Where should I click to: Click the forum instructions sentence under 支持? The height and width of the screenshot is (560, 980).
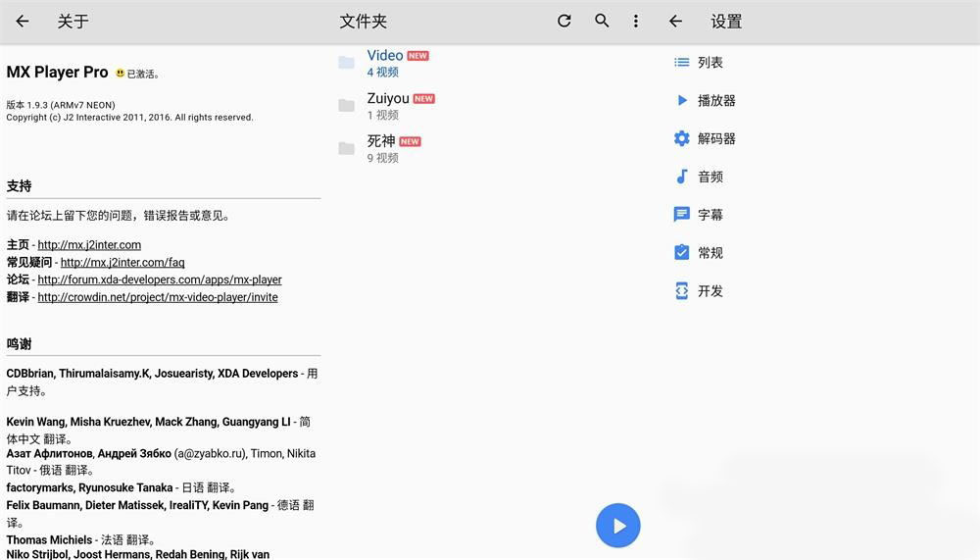tap(120, 216)
